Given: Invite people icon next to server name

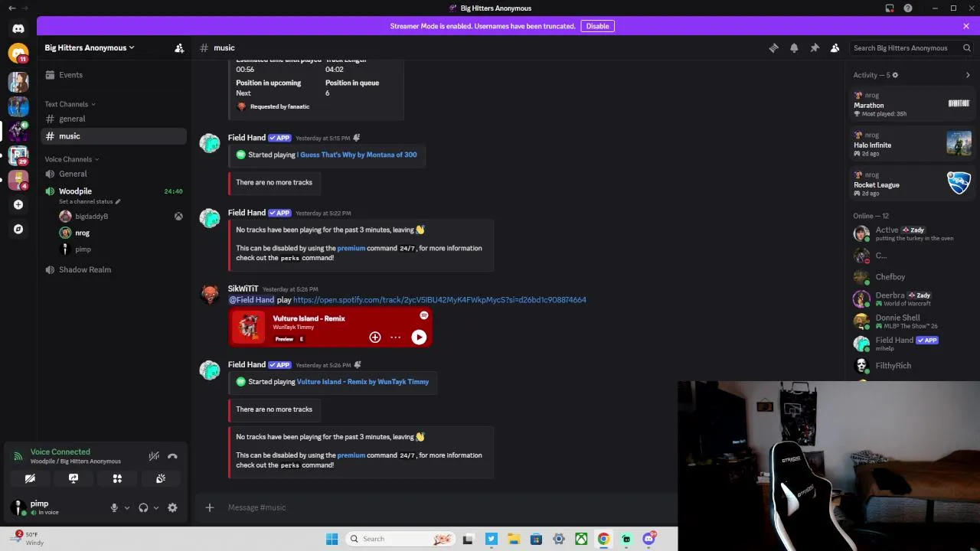Looking at the screenshot, I should (179, 47).
